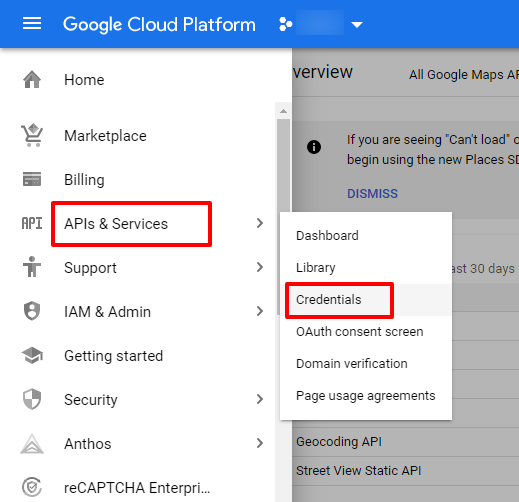
Task: Click the reCAPTCHA Enterprise icon
Action: coord(32,487)
